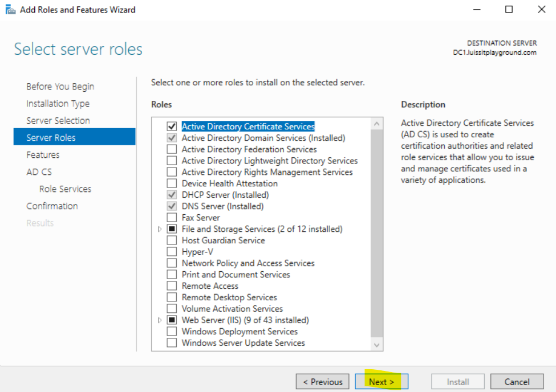Check the Remote Access checkbox
This screenshot has width=556, height=392.
[172, 285]
